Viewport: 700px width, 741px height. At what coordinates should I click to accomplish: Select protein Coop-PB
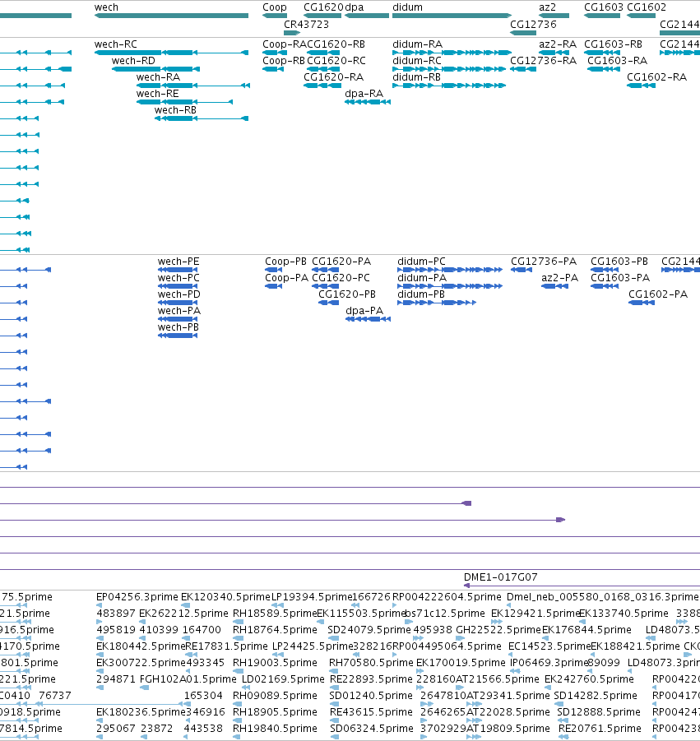coord(285,262)
